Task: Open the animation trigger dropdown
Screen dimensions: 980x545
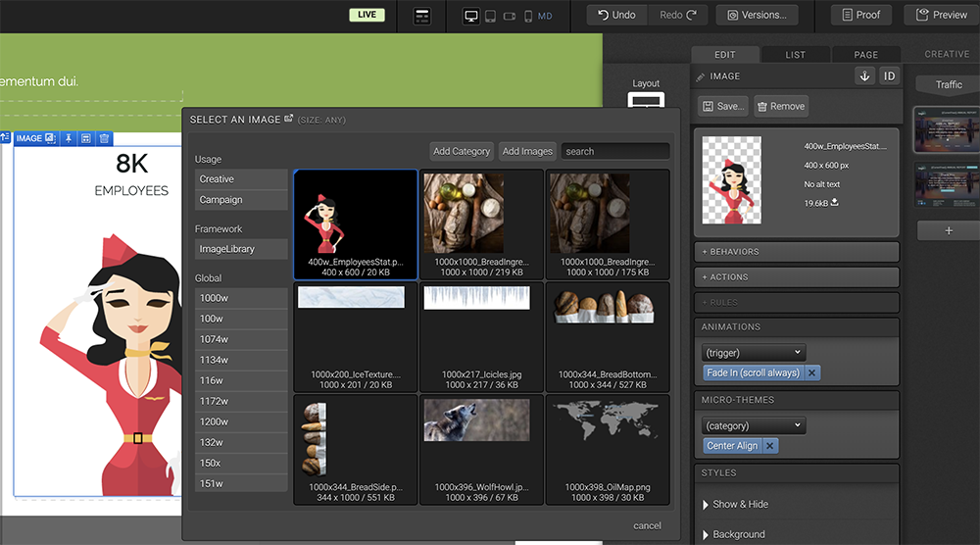Action: [754, 353]
